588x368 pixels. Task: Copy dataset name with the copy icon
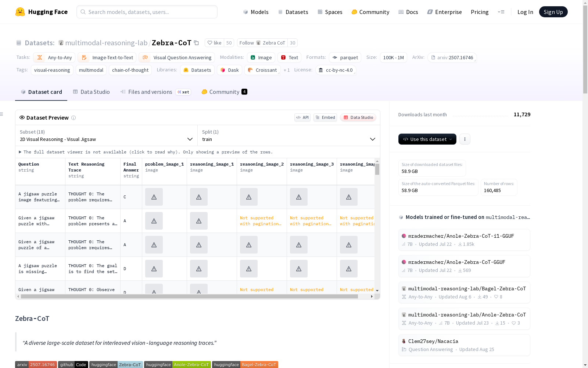click(196, 43)
